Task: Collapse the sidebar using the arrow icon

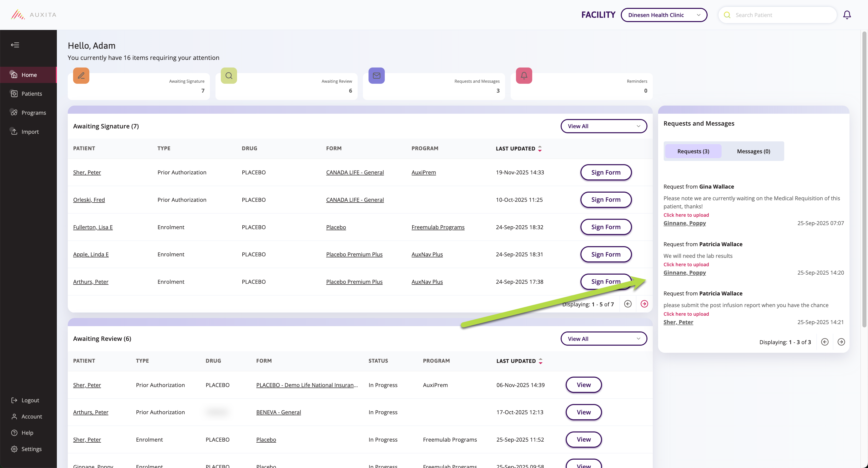Action: 15,45
